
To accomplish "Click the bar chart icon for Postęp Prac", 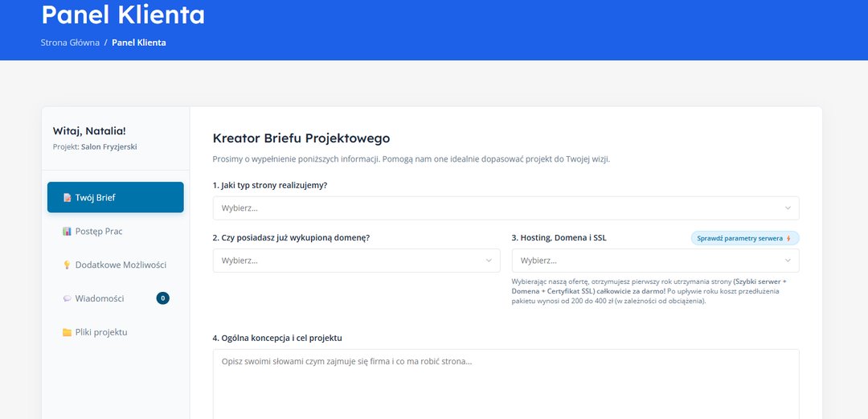I will (68, 232).
